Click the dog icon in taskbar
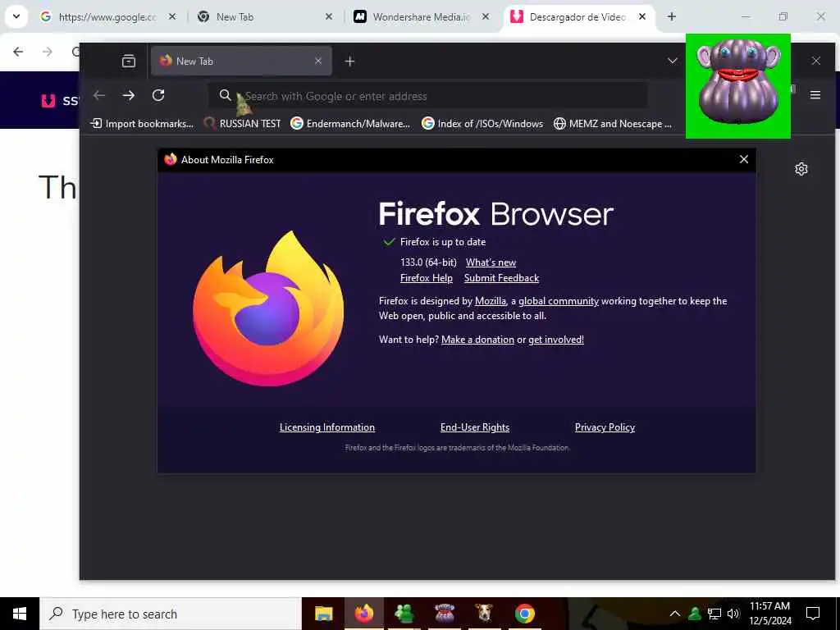Viewport: 840px width, 630px height. 484,614
